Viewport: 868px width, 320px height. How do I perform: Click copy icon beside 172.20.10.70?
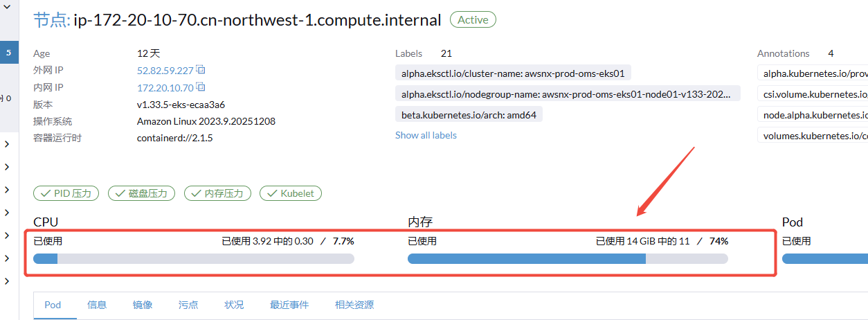click(200, 87)
